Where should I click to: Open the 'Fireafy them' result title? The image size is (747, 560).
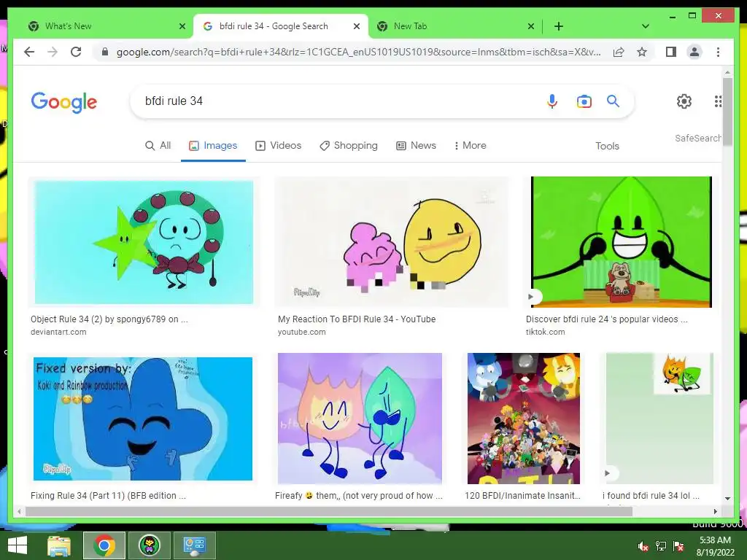coord(359,495)
